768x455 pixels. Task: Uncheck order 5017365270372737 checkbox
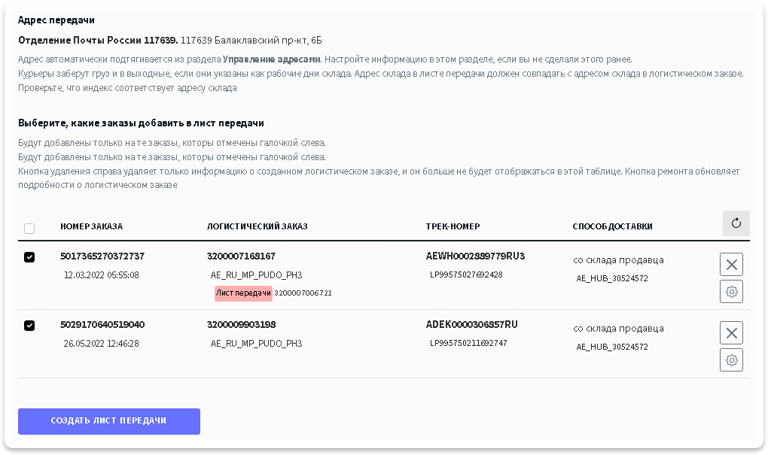click(x=29, y=257)
